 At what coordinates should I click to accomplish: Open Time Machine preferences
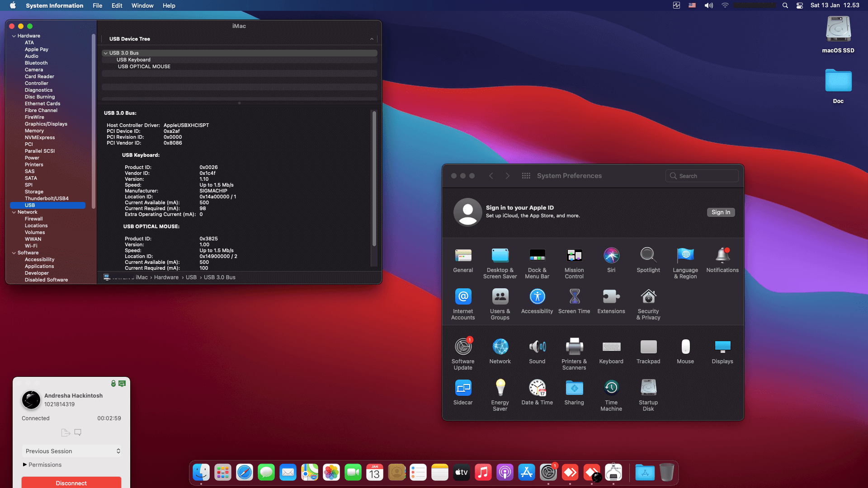[x=611, y=396]
